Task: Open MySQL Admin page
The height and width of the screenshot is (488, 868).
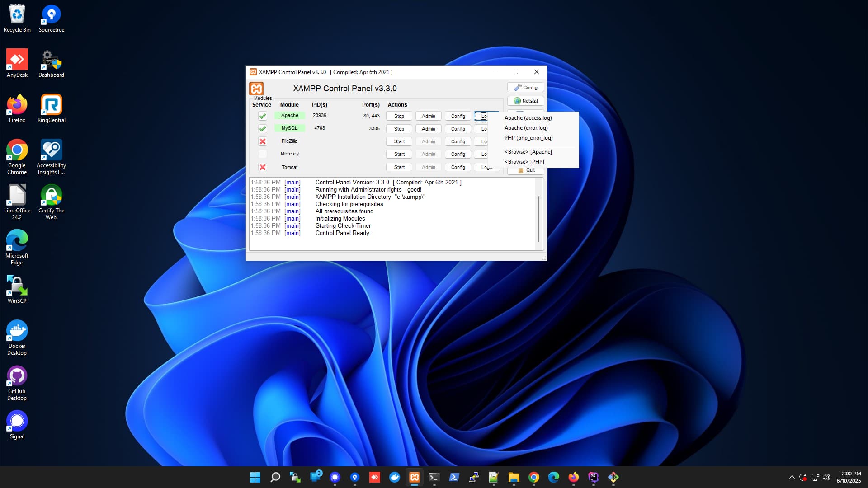Action: click(429, 129)
